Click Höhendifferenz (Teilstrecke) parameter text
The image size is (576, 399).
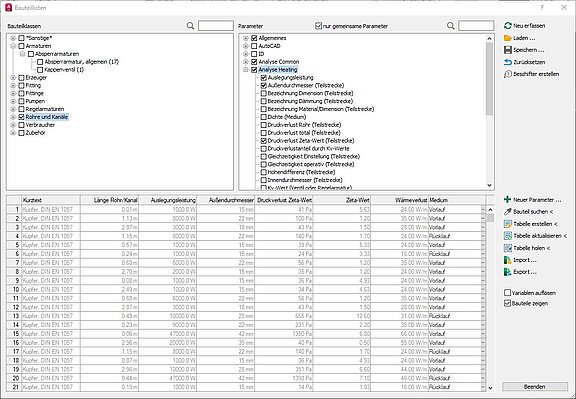click(301, 172)
